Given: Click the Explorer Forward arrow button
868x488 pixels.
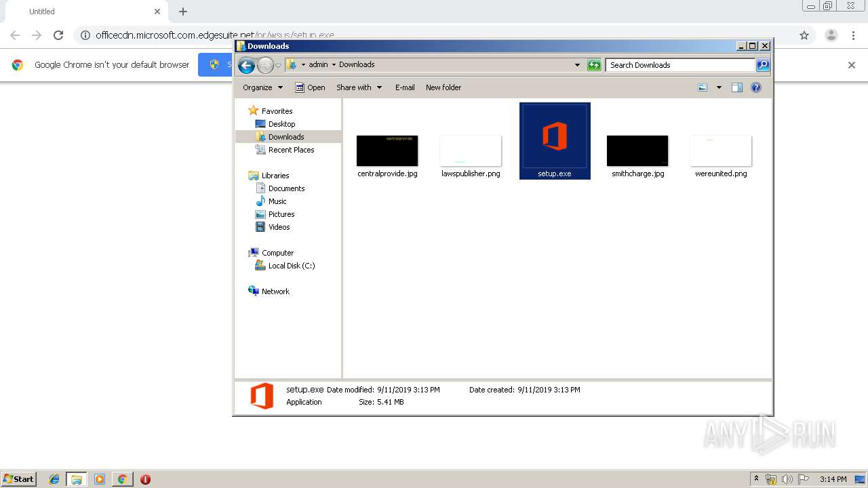Looking at the screenshot, I should point(265,65).
